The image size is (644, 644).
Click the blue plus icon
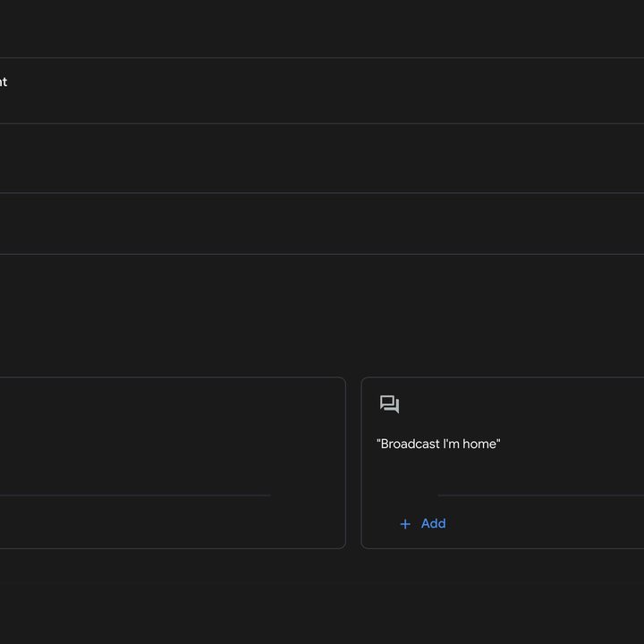pyautogui.click(x=405, y=523)
